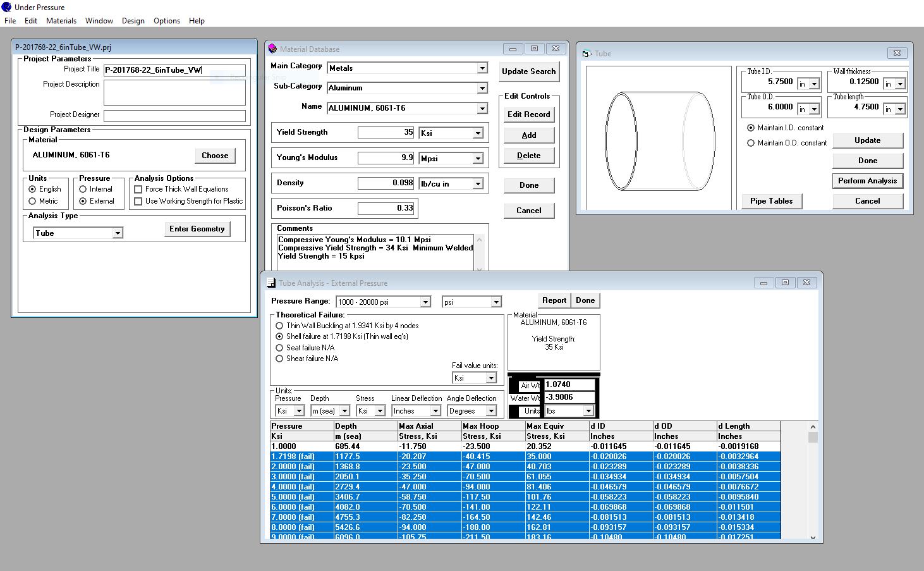Select English units radio button
Screen dimensions: 924x571
(x=32, y=189)
